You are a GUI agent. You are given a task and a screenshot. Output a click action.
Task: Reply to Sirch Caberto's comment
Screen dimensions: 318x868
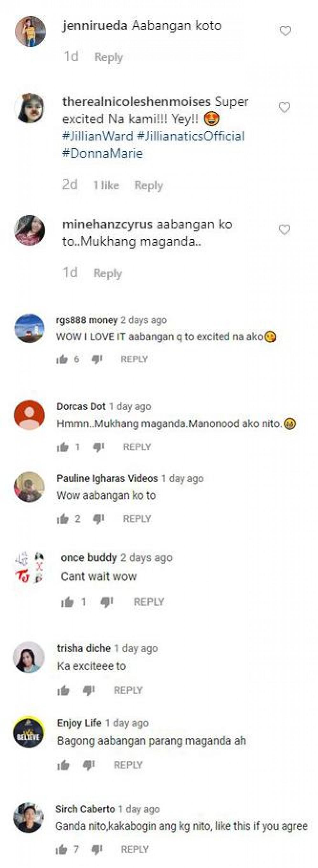pos(135,849)
